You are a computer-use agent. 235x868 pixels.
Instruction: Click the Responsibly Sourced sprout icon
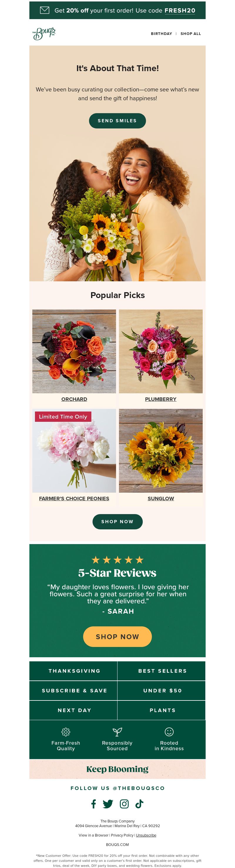[117, 732]
